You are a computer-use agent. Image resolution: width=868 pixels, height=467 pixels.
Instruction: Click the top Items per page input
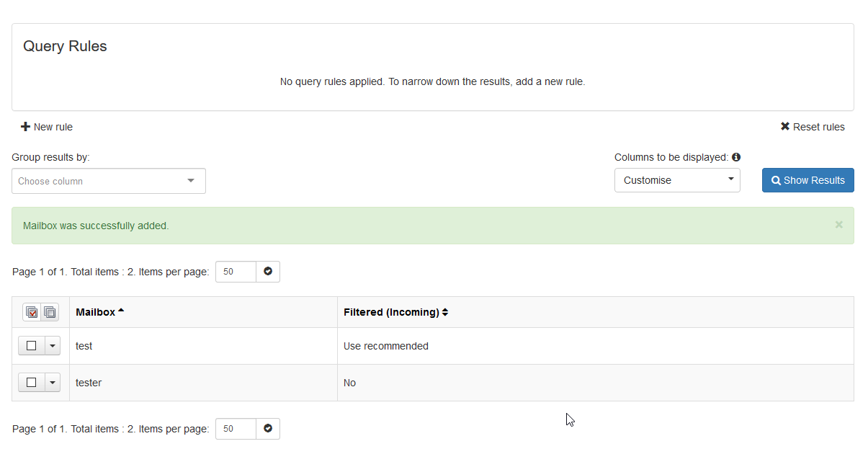[236, 272]
